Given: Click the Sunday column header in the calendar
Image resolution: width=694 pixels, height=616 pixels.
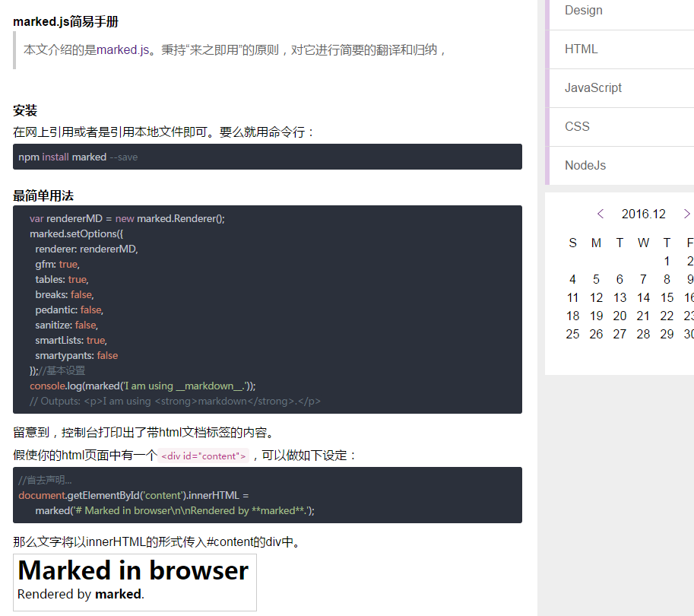Looking at the screenshot, I should click(572, 243).
